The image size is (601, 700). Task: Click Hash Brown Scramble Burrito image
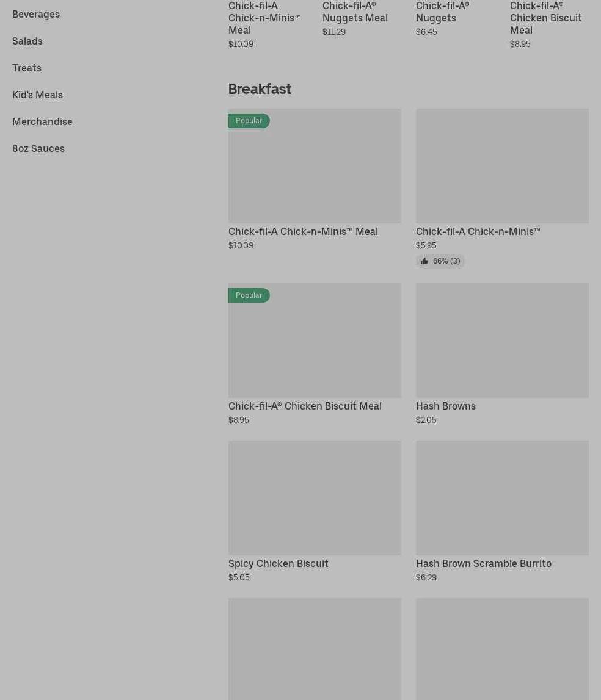(502, 498)
